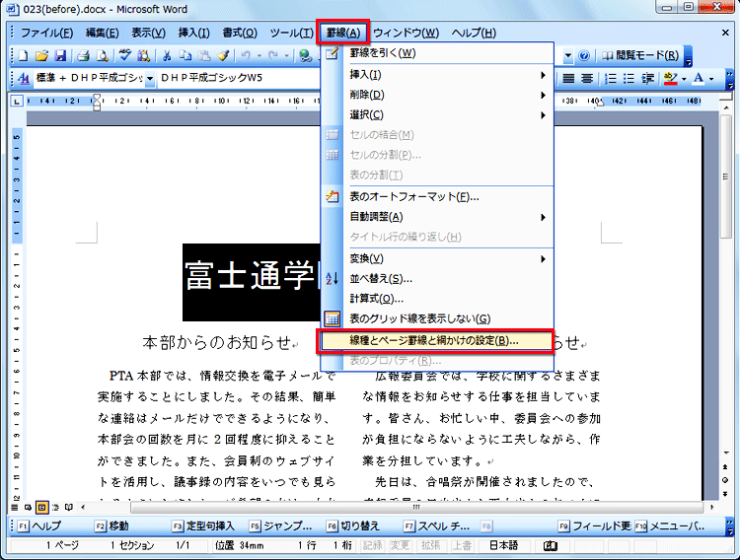The width and height of the screenshot is (740, 560).
Task: Click the Cut scissors icon
Action: (x=167, y=55)
